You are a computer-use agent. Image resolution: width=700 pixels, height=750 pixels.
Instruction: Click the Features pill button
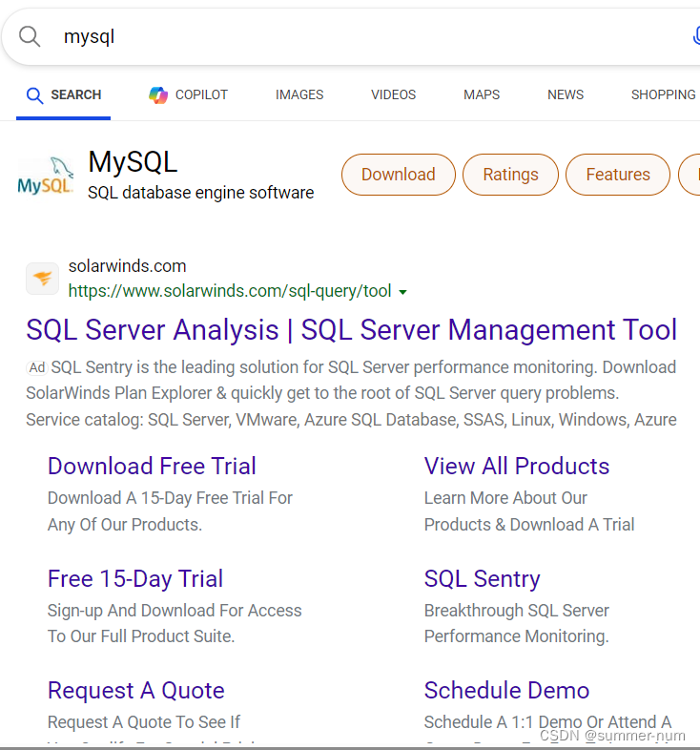(x=618, y=175)
